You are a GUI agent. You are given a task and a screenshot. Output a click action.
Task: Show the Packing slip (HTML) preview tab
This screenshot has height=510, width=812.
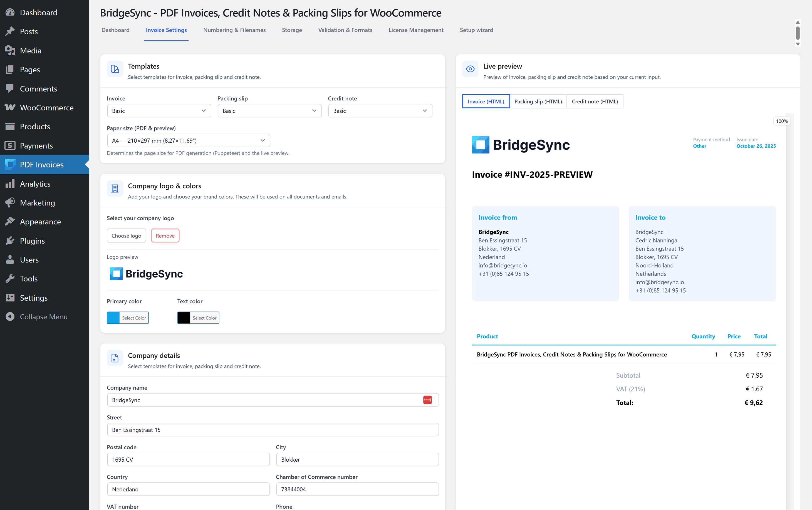click(x=538, y=101)
